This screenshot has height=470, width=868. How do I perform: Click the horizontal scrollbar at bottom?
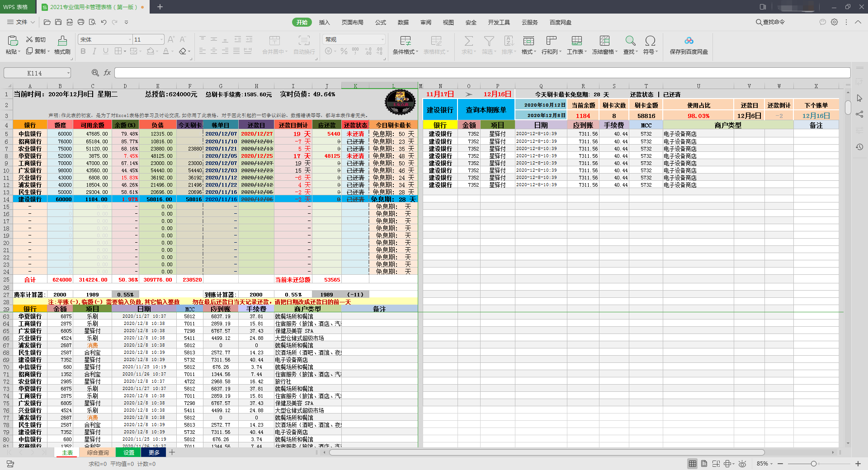coord(547,452)
